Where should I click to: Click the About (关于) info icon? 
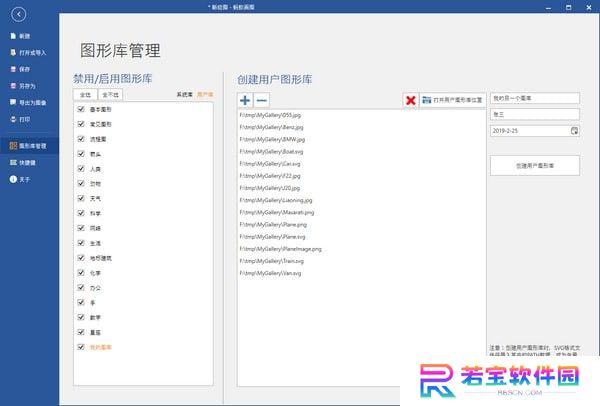tap(13, 179)
